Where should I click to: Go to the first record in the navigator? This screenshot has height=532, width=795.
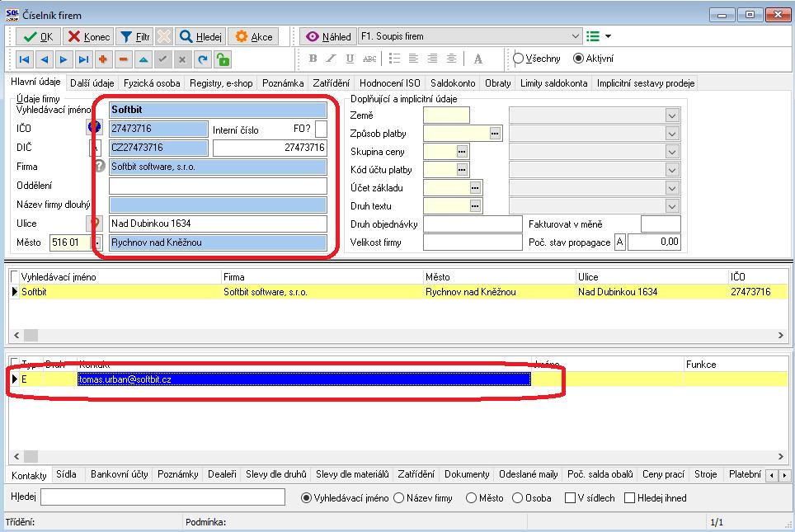coord(24,60)
